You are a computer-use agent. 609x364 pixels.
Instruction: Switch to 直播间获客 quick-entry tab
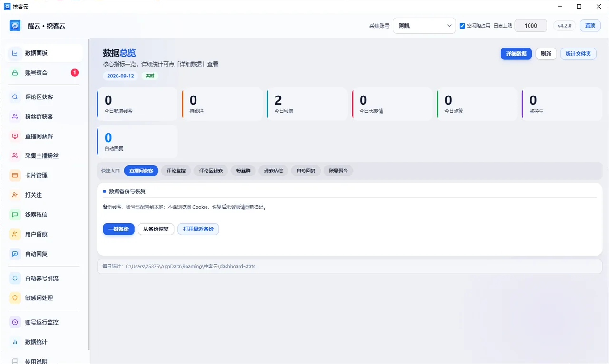(x=141, y=171)
